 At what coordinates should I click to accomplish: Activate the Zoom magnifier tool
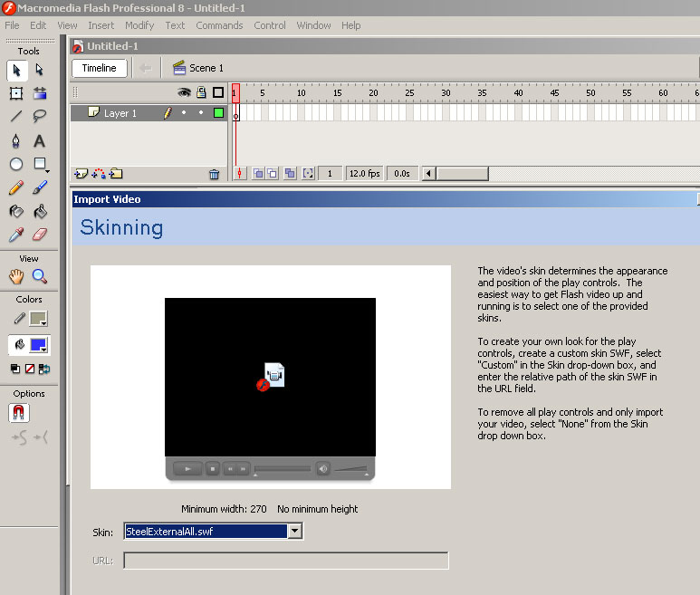39,277
